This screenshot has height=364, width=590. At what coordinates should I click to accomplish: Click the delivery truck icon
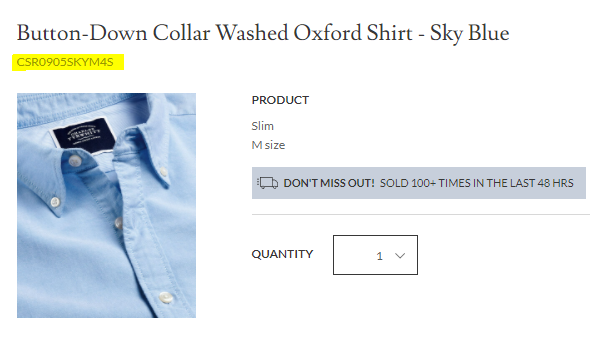[268, 183]
